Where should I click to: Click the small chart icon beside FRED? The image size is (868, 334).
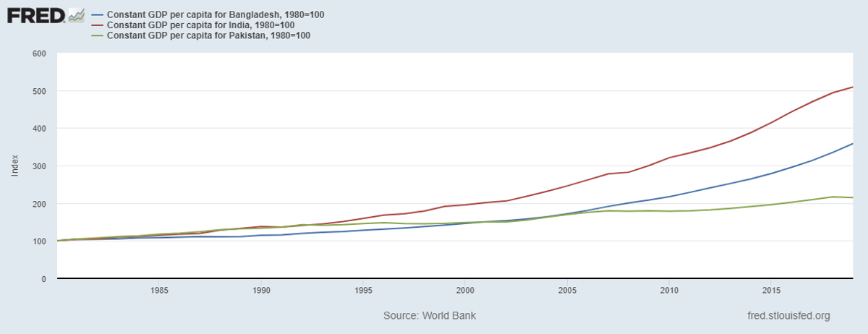click(x=75, y=15)
